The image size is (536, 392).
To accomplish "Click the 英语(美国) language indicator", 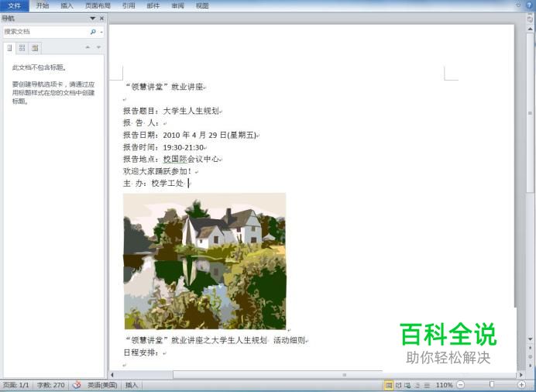I will (102, 385).
